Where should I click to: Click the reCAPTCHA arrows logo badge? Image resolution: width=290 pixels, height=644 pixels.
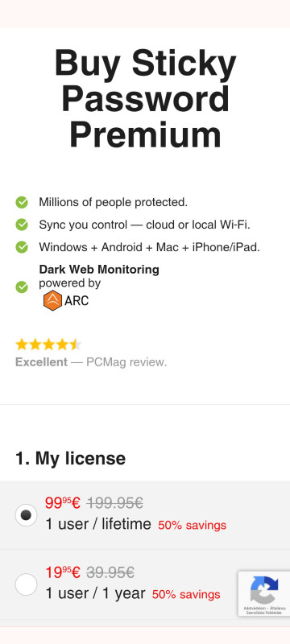(x=264, y=589)
